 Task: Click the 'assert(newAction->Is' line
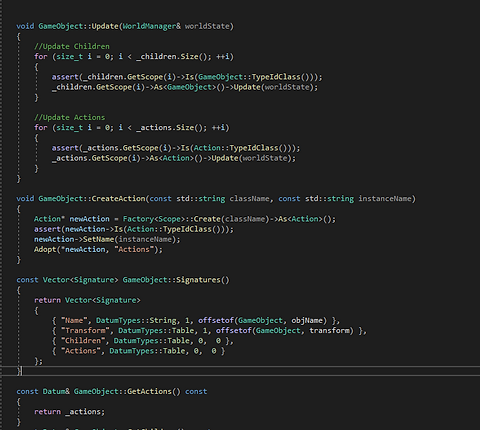[x=134, y=229]
